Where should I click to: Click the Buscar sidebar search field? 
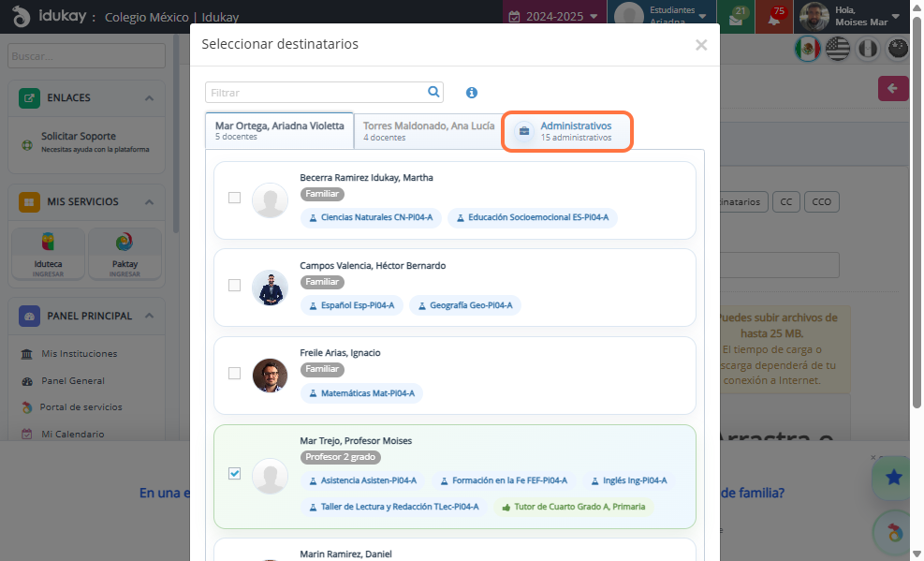(x=86, y=56)
